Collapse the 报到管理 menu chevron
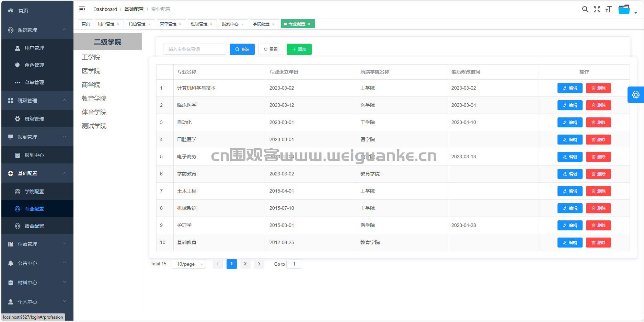 (65, 137)
